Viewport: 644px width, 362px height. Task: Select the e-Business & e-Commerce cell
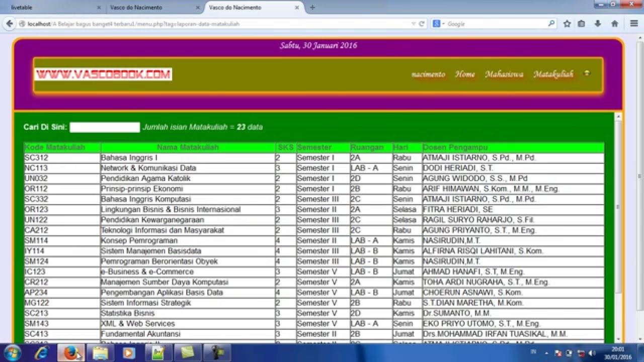(188, 271)
